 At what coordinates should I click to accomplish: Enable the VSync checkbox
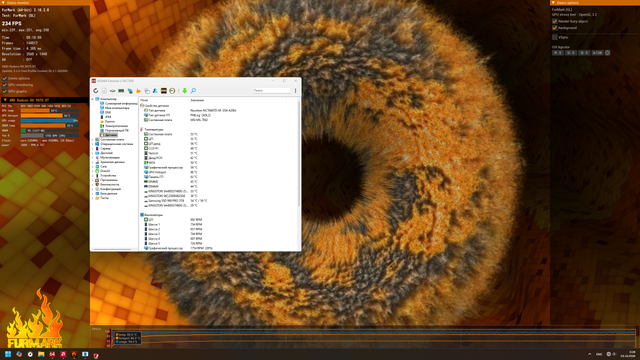(555, 37)
